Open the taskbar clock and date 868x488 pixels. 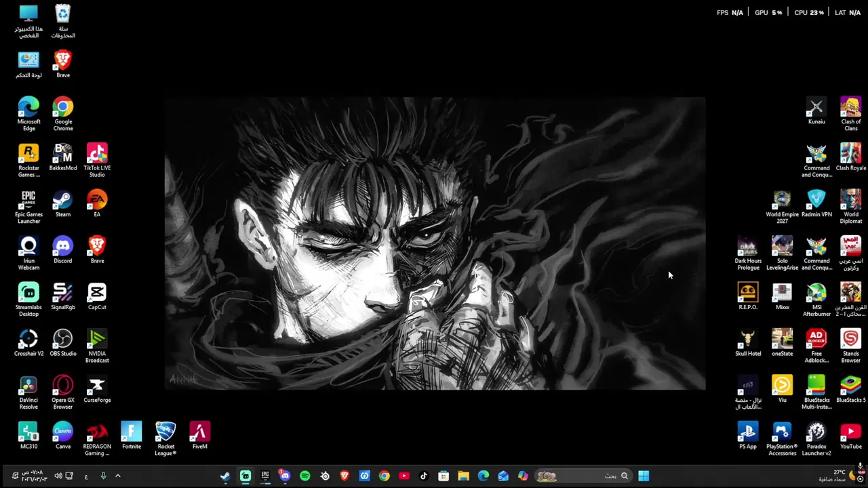click(x=34, y=476)
